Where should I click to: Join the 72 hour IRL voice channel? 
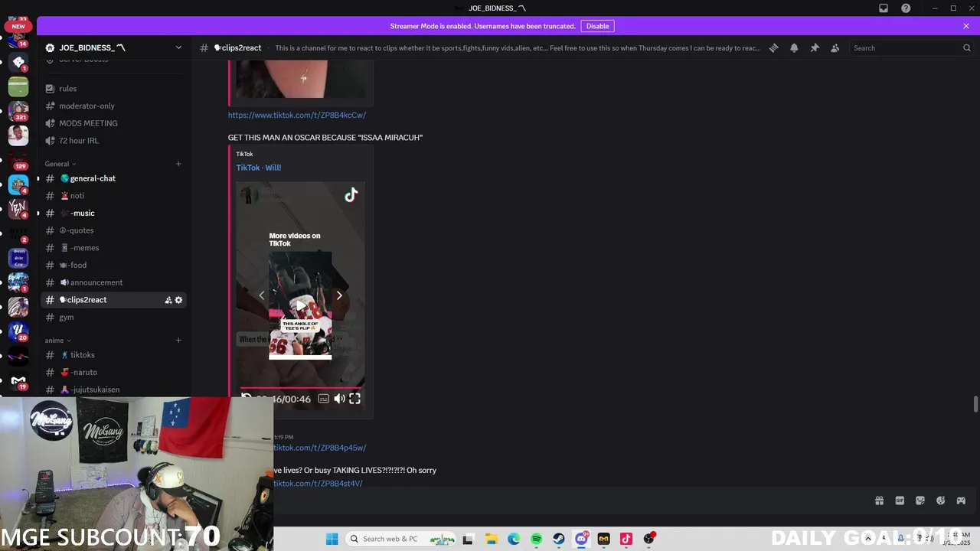coord(113,141)
